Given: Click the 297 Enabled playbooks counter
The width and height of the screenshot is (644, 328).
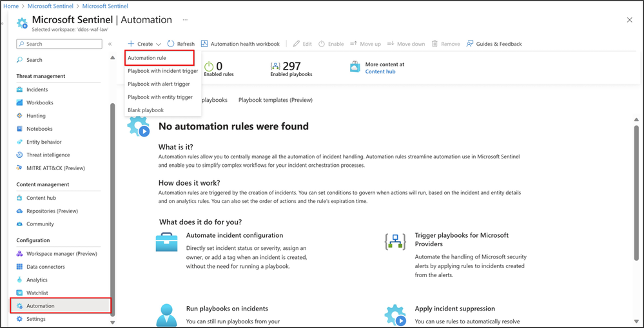Looking at the screenshot, I should [291, 69].
